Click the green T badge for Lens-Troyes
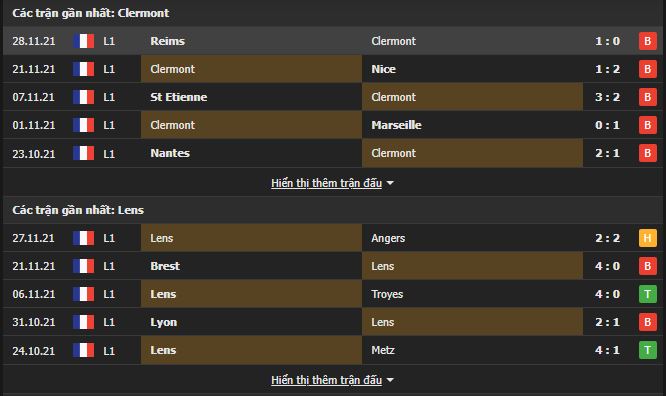Screen dimensions: 666x396 click(647, 294)
